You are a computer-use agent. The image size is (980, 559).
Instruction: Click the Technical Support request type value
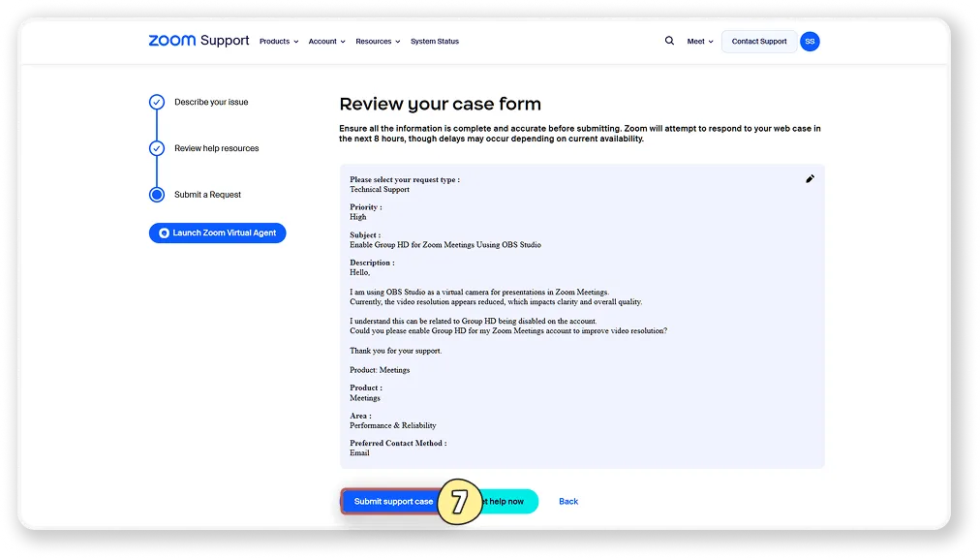pos(380,190)
